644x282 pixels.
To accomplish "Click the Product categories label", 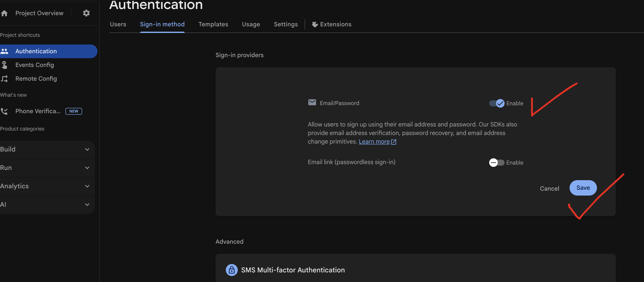I will tap(22, 129).
